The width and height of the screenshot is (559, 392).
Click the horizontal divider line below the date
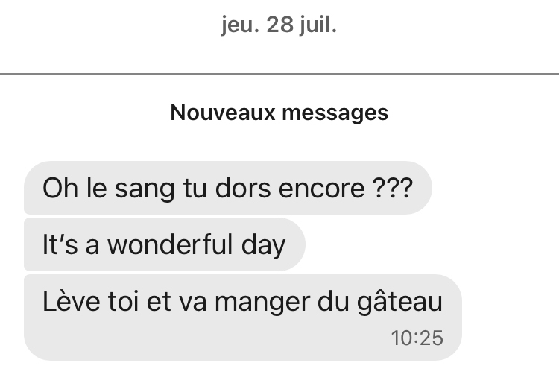[279, 74]
